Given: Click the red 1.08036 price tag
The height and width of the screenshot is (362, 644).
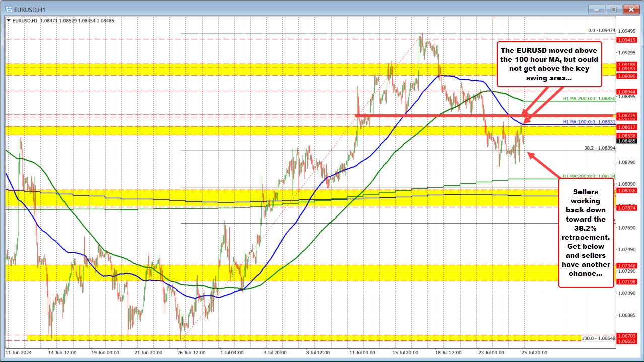Looking at the screenshot, I should tap(626, 190).
